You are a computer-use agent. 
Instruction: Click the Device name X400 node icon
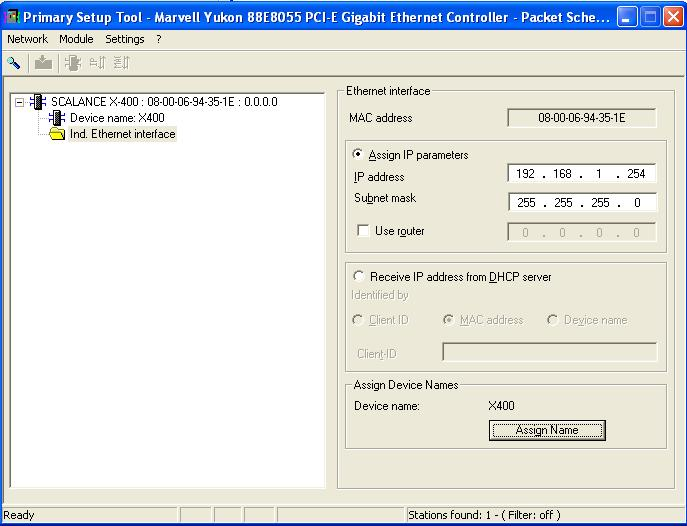pyautogui.click(x=57, y=118)
